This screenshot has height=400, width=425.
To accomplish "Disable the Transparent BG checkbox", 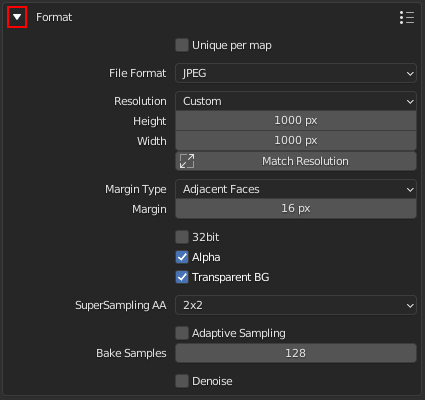I will point(182,277).
